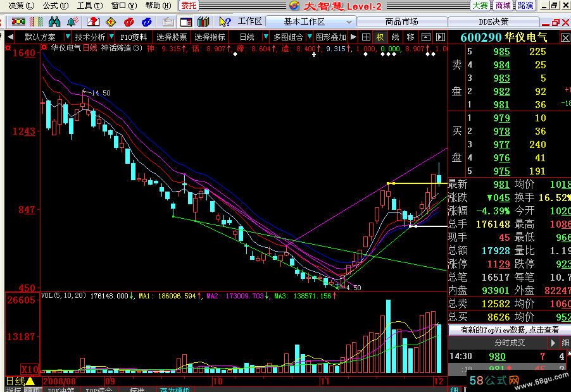Open the binoculars search tool

pos(54,22)
